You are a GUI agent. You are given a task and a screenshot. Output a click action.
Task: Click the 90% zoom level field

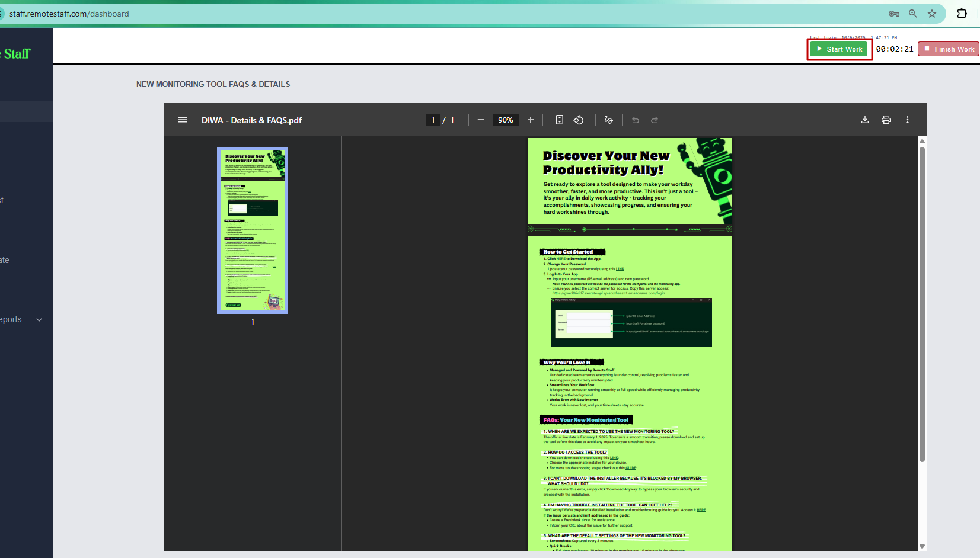(506, 120)
